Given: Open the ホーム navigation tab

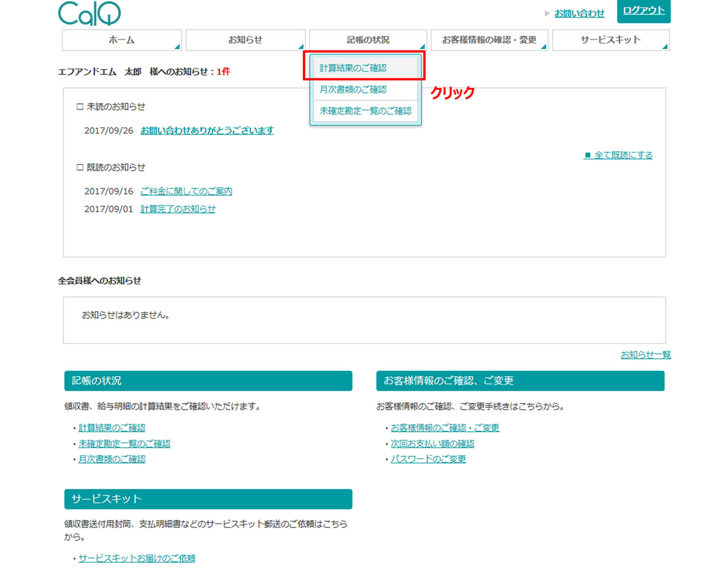Looking at the screenshot, I should 121,40.
